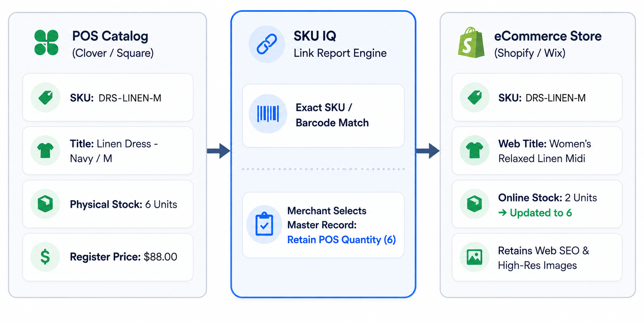This screenshot has width=644, height=322.
Task: Click the green Updated to 6 text
Action: coord(541,213)
